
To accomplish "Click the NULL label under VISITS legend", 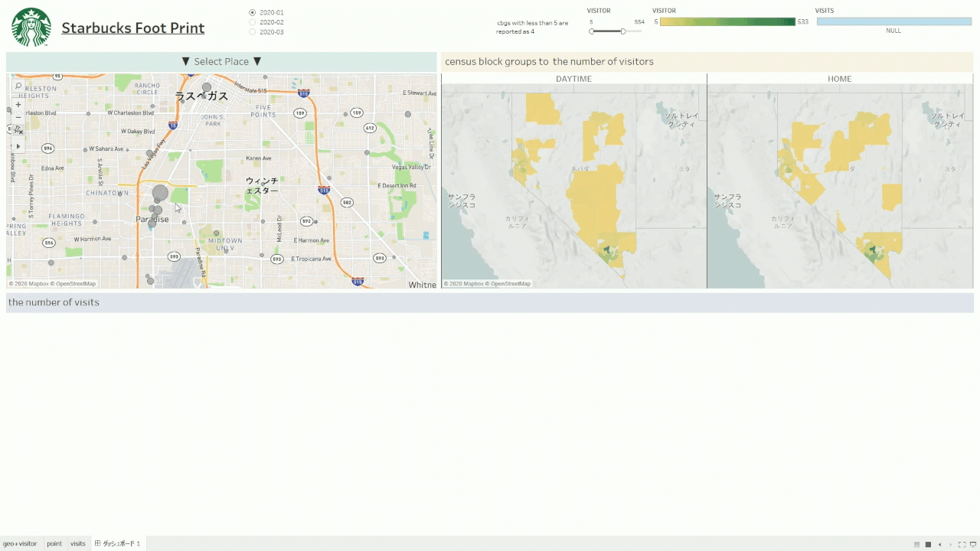I will point(893,31).
